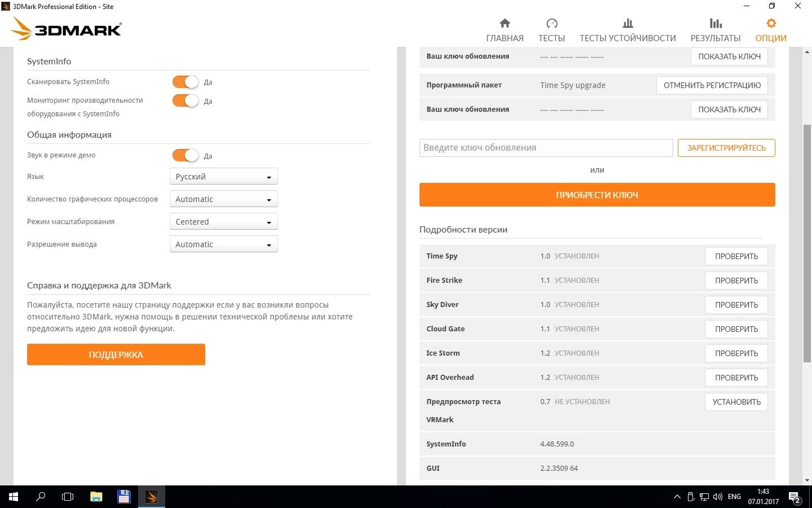This screenshot has height=508, width=812.
Task: Click the GUI version 2.2.3509 64 text
Action: (559, 468)
